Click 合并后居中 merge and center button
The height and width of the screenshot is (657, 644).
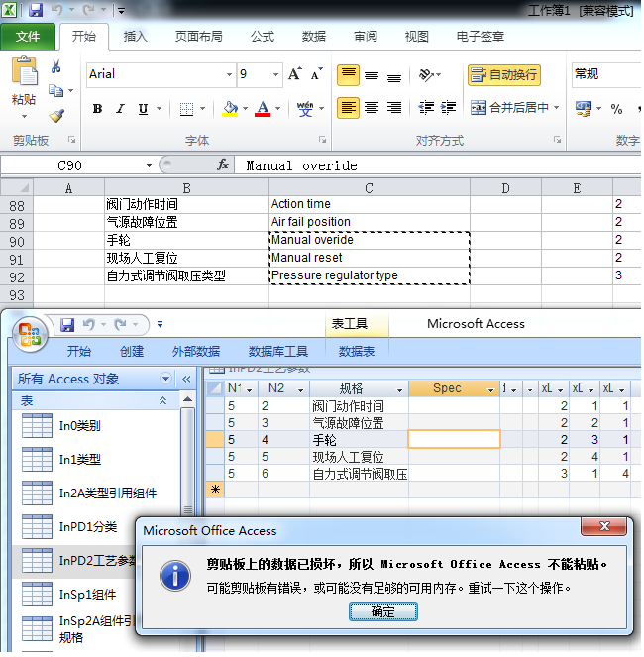pyautogui.click(x=509, y=108)
